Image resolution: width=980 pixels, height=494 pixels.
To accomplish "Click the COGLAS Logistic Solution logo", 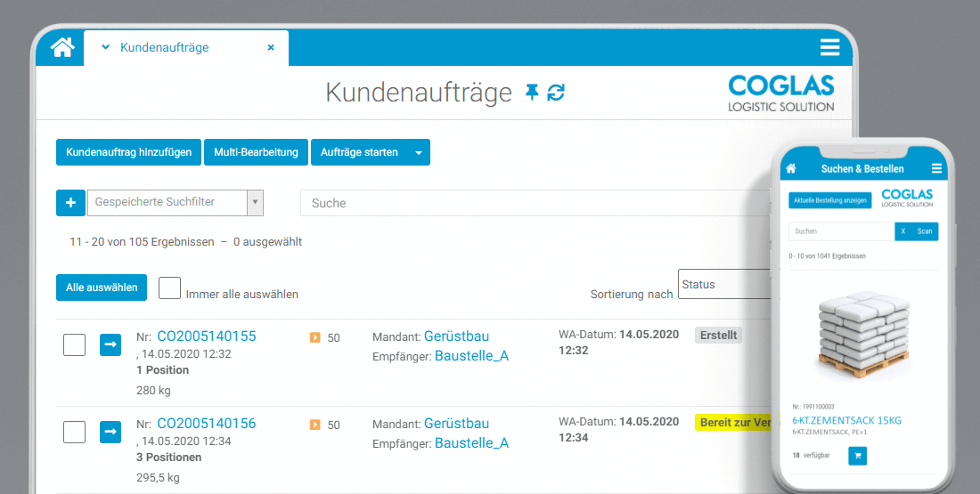I will [x=780, y=93].
